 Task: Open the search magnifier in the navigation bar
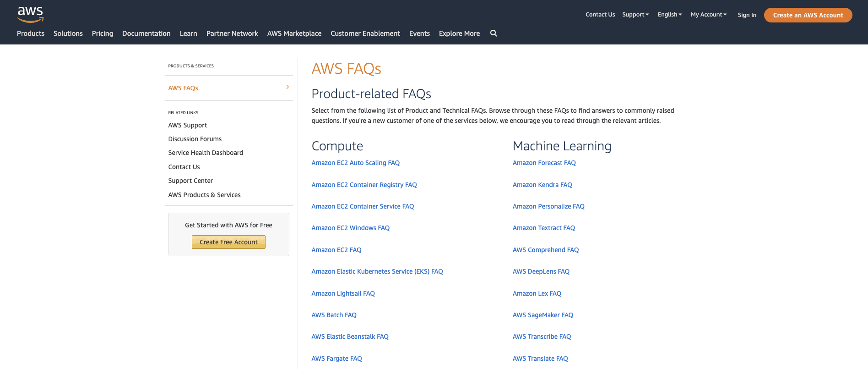click(494, 33)
